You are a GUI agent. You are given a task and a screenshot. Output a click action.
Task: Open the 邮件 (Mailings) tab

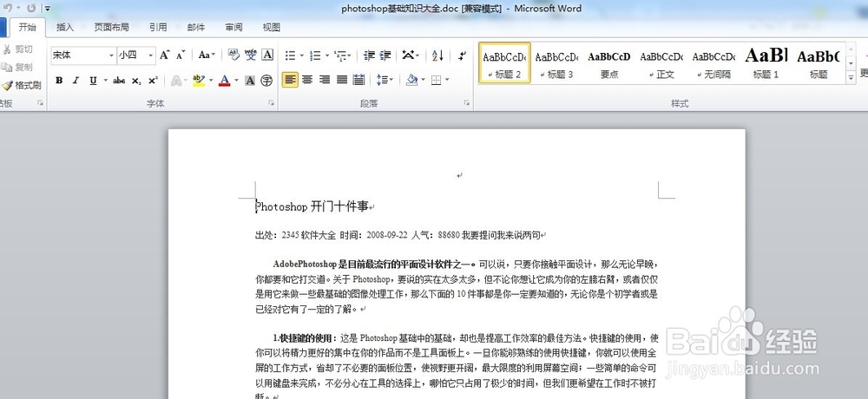tap(196, 27)
